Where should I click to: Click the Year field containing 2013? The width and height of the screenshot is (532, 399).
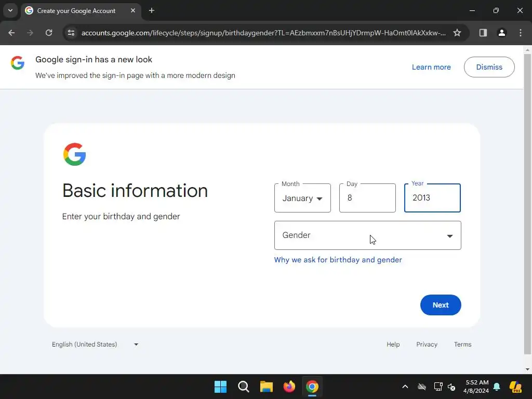tap(432, 198)
